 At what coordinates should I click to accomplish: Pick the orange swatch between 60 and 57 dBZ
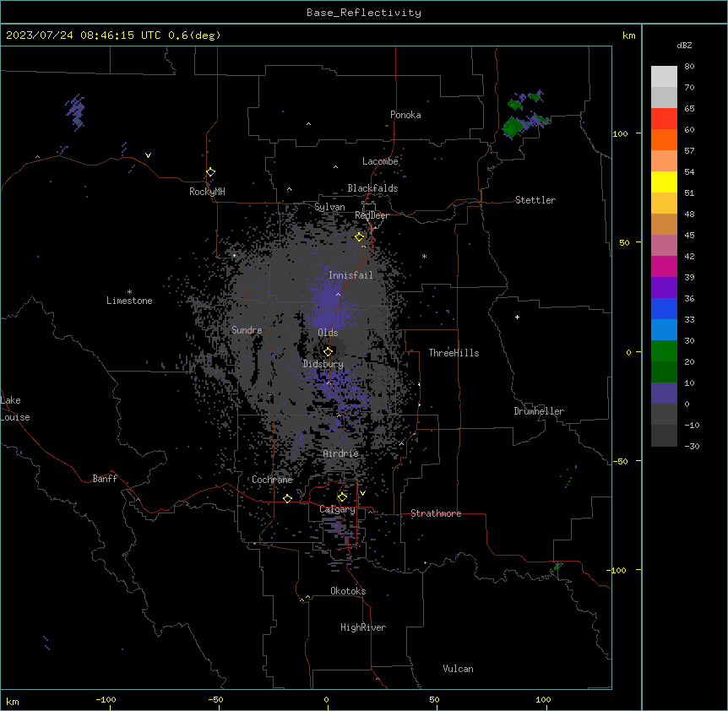click(x=664, y=139)
